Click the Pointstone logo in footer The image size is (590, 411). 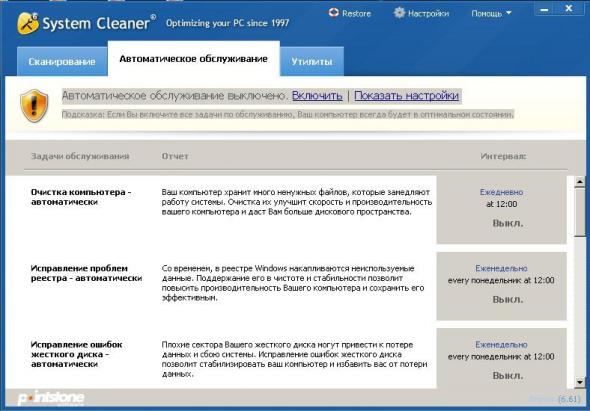pyautogui.click(x=51, y=398)
